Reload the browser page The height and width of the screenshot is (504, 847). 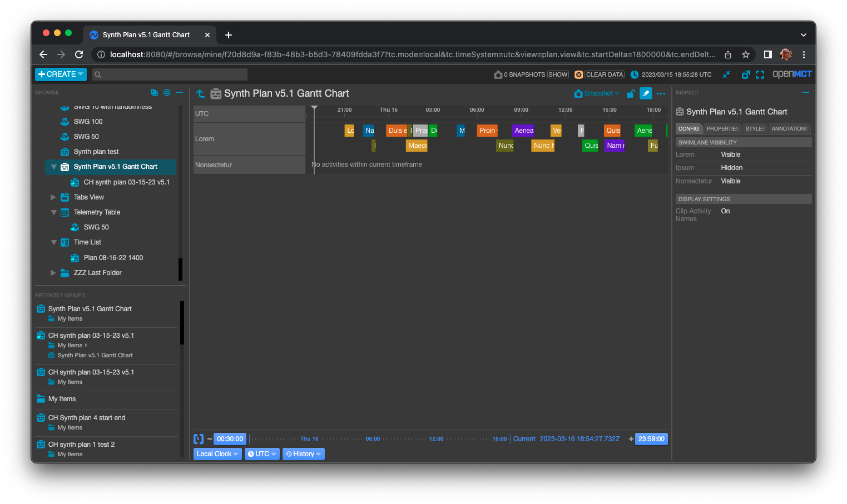(79, 54)
